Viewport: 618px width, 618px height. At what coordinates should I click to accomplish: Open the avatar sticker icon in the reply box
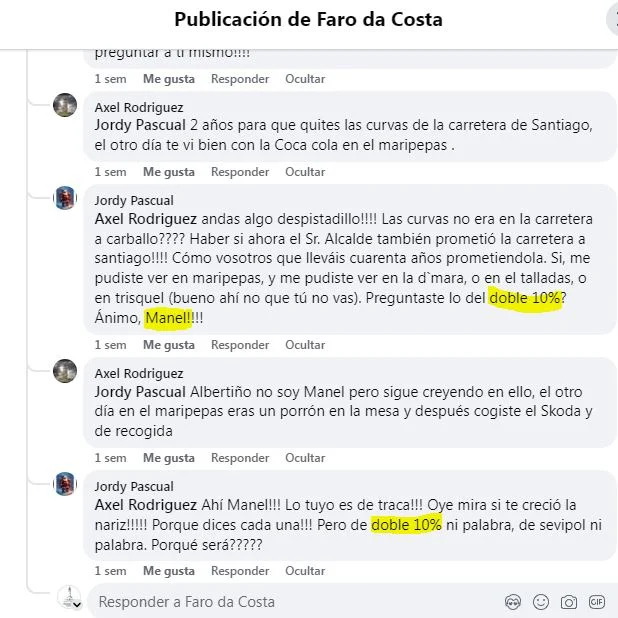513,602
